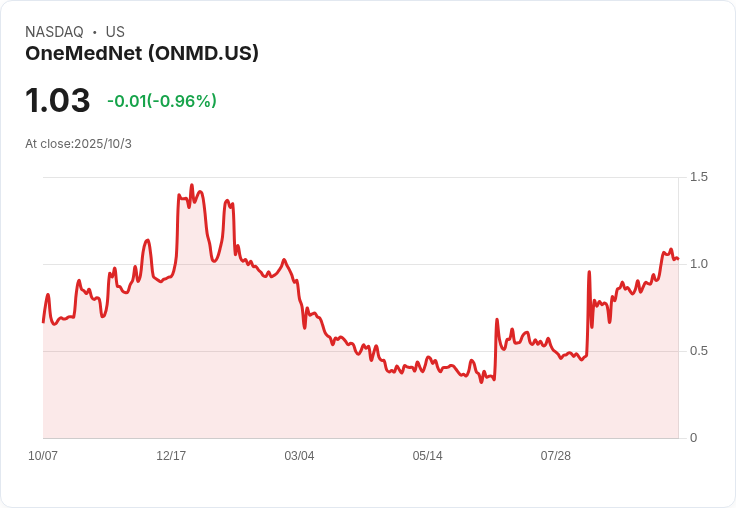Select the 10/07 date on the x-axis
736x508 pixels.
43,456
